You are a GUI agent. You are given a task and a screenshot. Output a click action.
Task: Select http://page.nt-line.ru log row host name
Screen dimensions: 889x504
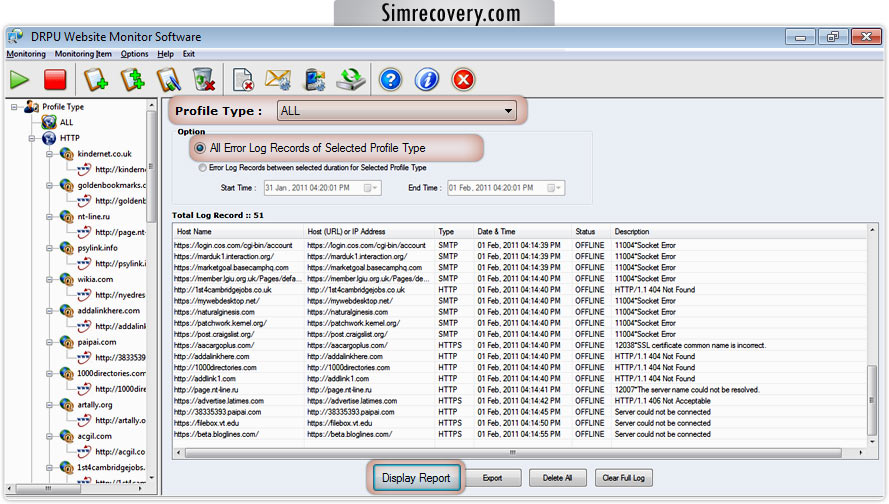click(206, 389)
